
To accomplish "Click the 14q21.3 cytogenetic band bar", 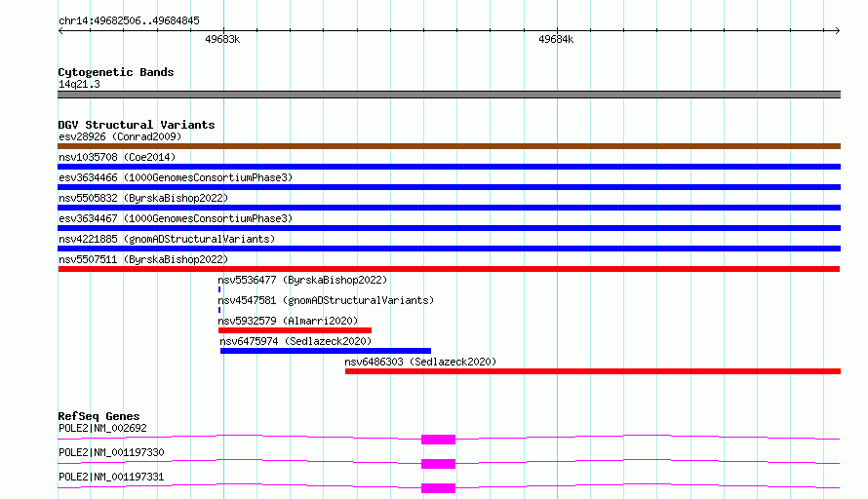I will [449, 95].
